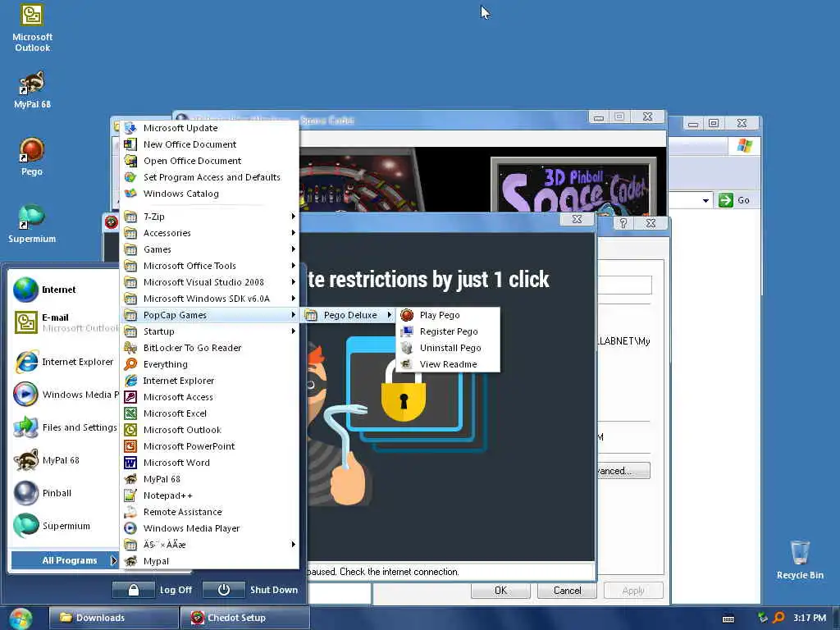Open the address bar dropdown arrow
The image size is (840, 630).
click(705, 200)
